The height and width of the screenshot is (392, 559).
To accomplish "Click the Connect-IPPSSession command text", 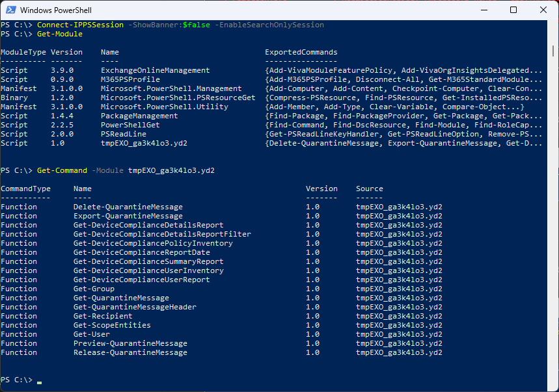I will [80, 25].
